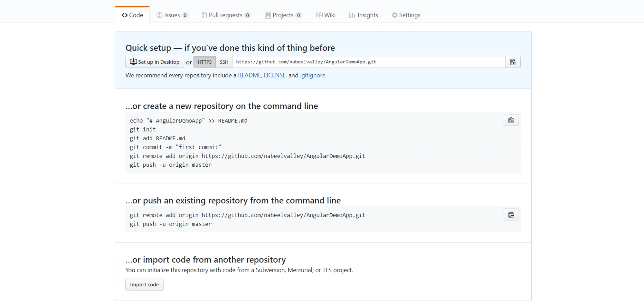This screenshot has height=306, width=644.
Task: Click '...or create a new repository' heading
Action: click(222, 106)
